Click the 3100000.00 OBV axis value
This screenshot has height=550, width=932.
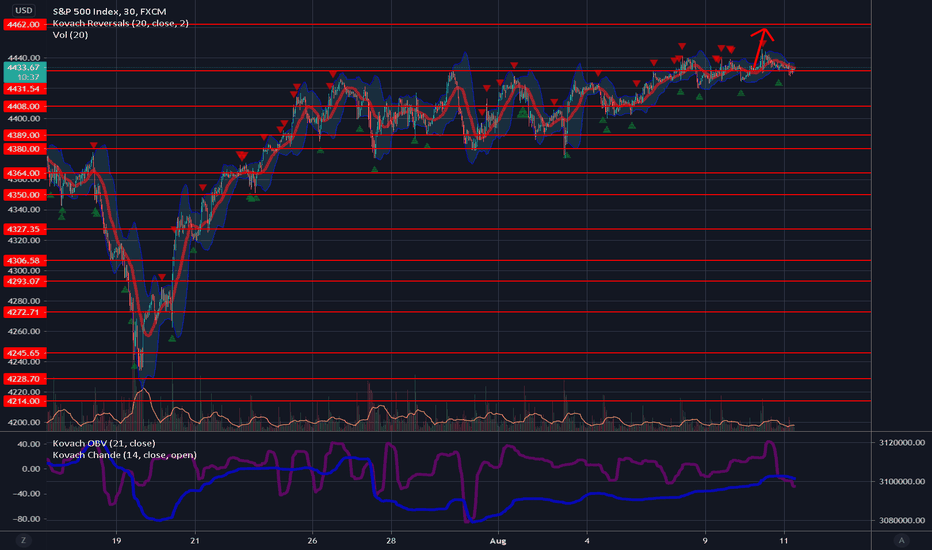[x=902, y=481]
